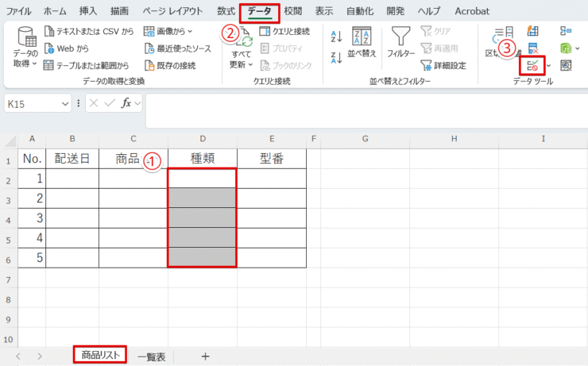Open Data Validation tool icon
588x366 pixels.
coord(532,66)
